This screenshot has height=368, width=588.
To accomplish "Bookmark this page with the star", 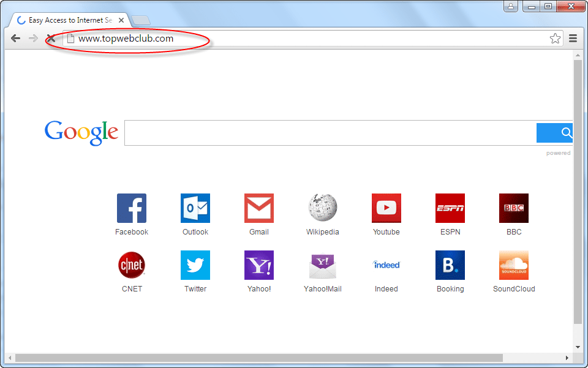I will (x=555, y=38).
